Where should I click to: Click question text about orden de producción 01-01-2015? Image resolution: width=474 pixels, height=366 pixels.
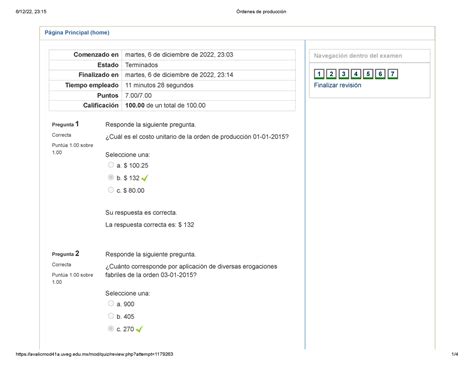click(x=197, y=137)
